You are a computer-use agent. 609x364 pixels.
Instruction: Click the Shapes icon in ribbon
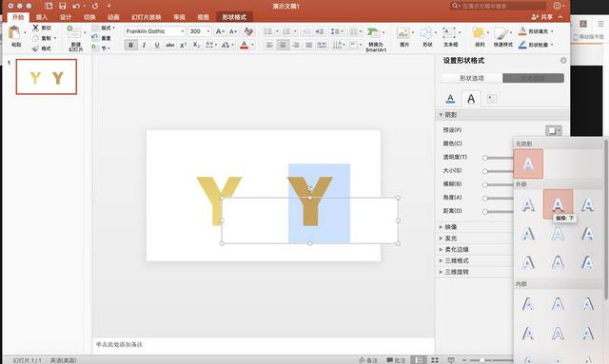point(426,33)
